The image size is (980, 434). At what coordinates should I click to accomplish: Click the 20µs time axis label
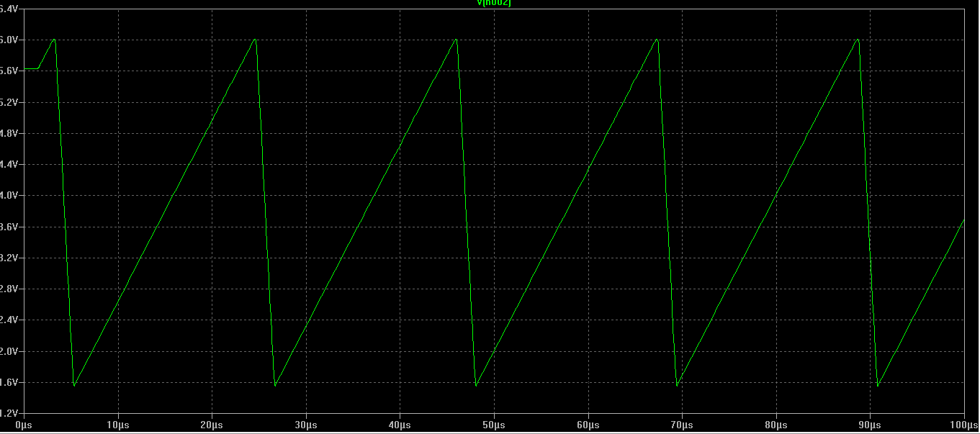pos(212,426)
